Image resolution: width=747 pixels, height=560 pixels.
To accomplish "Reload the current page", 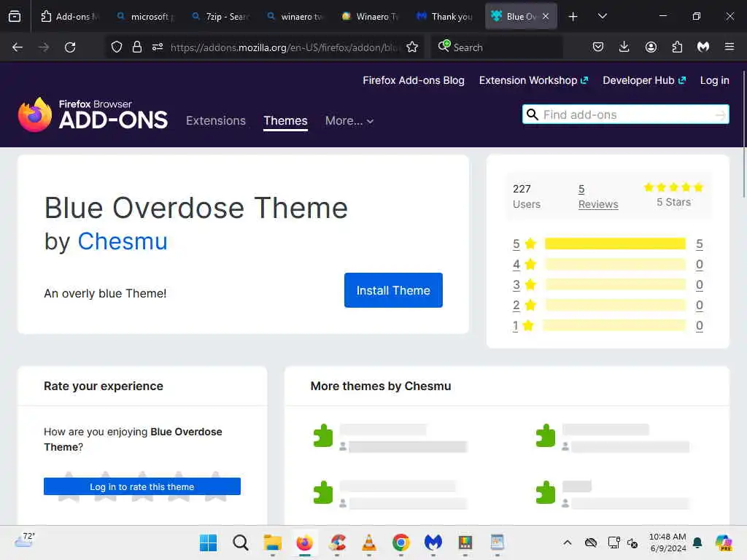I will [x=70, y=47].
